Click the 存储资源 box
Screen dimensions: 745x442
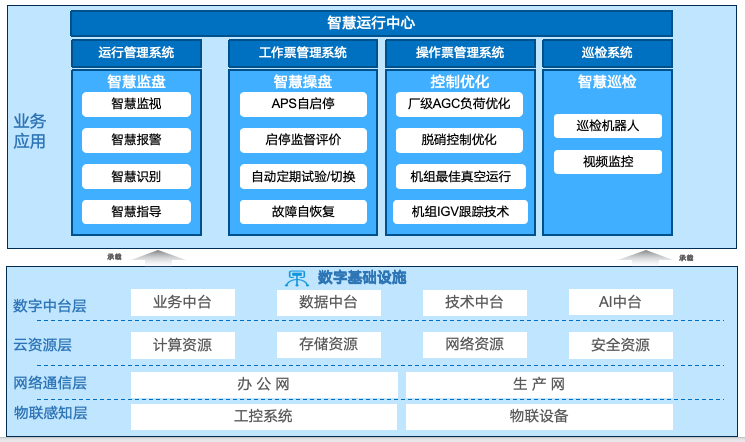(x=329, y=345)
